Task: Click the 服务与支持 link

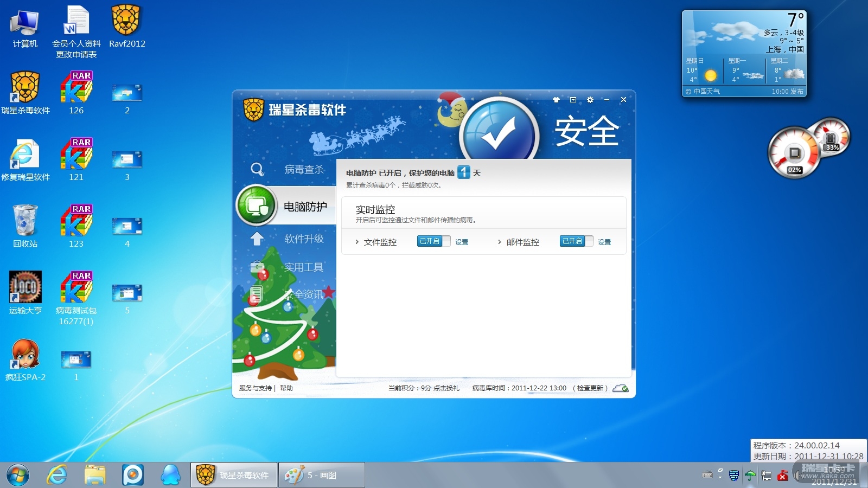Action: click(x=255, y=388)
